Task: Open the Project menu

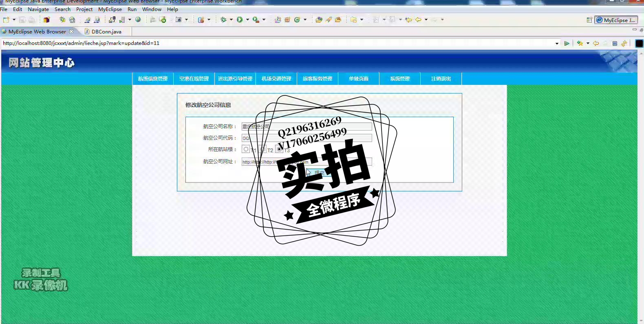Action: [x=84, y=9]
